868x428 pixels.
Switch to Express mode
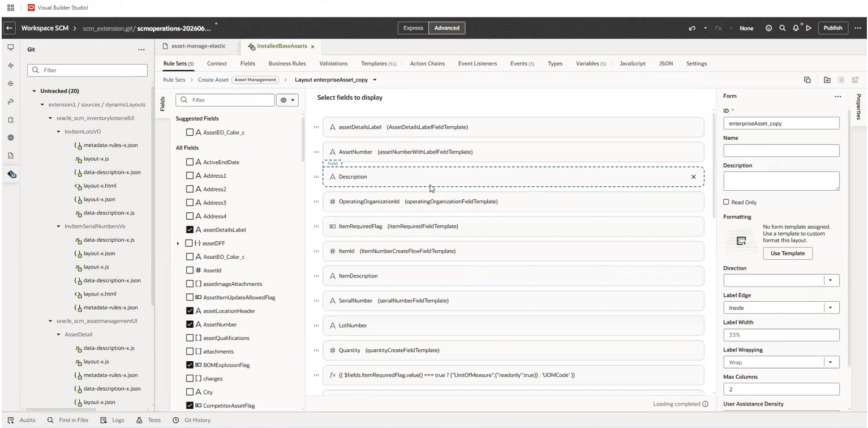tap(413, 28)
